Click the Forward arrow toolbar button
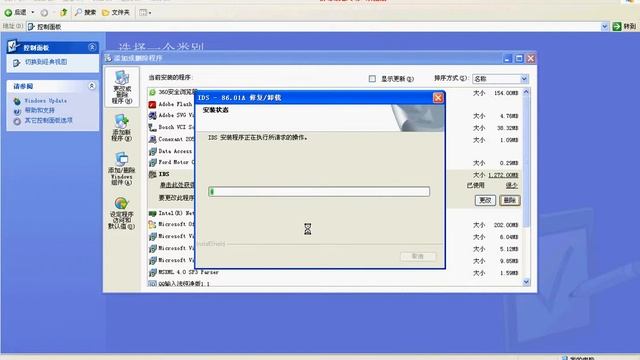 pyautogui.click(x=44, y=13)
